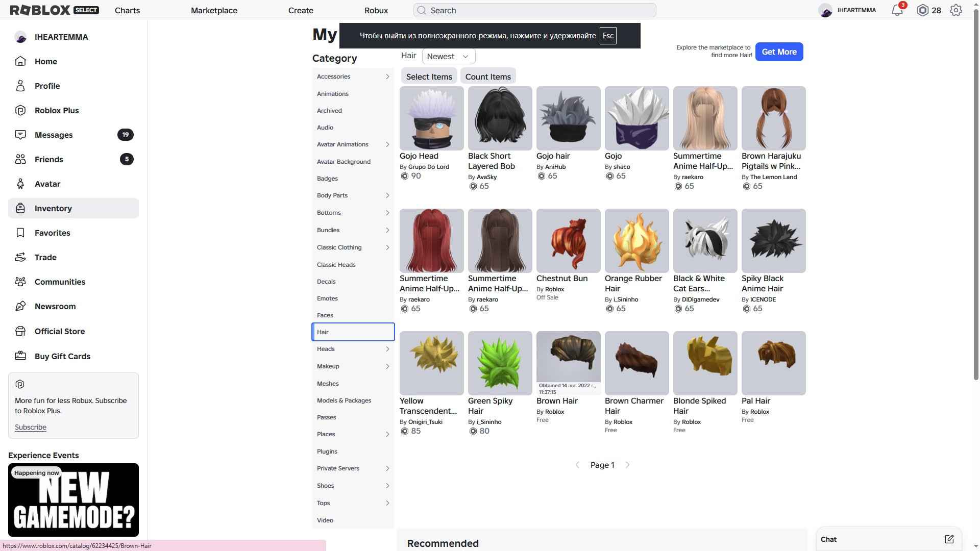Click the Count Items button

(x=488, y=77)
